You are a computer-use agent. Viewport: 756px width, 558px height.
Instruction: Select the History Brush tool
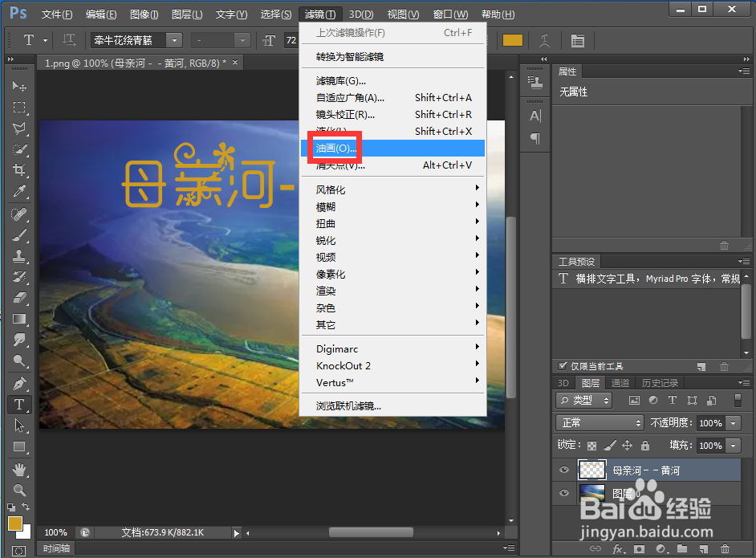19,277
